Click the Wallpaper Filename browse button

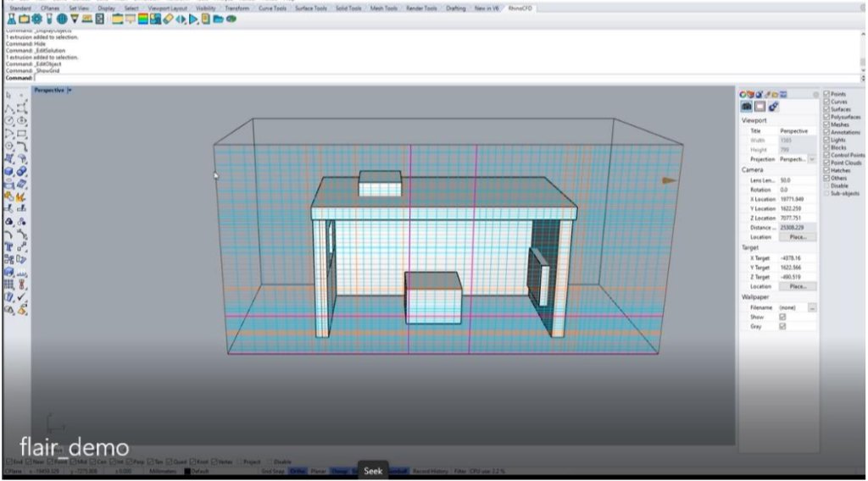pyautogui.click(x=812, y=307)
